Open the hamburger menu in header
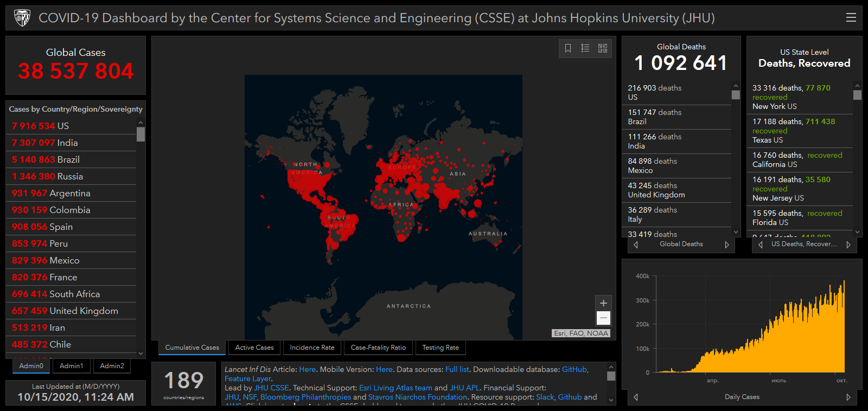Image resolution: width=868 pixels, height=411 pixels. pyautogui.click(x=851, y=18)
